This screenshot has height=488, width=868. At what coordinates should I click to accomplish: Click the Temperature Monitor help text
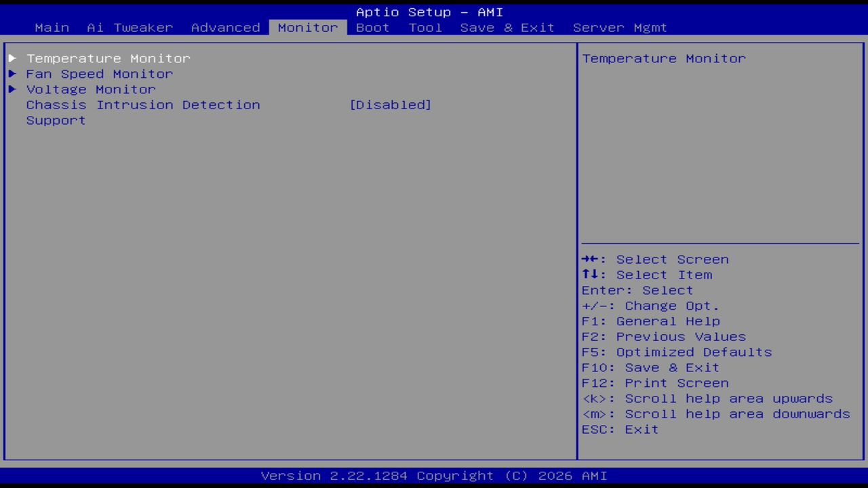click(x=664, y=58)
